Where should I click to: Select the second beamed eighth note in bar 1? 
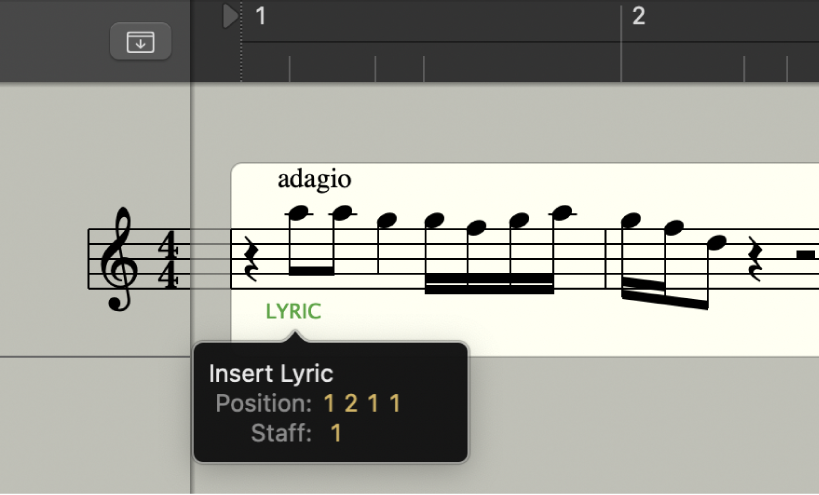click(x=341, y=212)
